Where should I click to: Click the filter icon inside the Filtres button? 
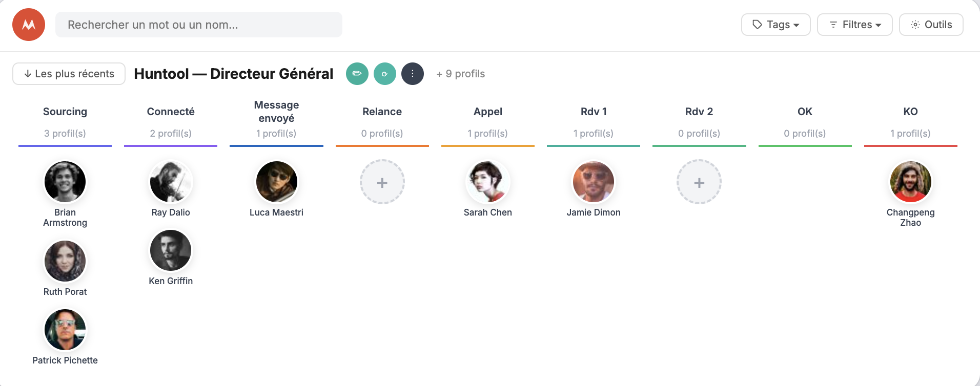point(832,24)
